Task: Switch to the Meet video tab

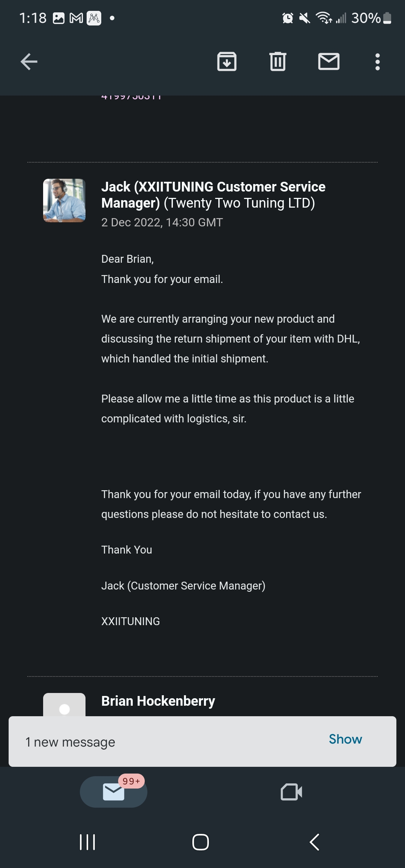Action: pos(291,792)
